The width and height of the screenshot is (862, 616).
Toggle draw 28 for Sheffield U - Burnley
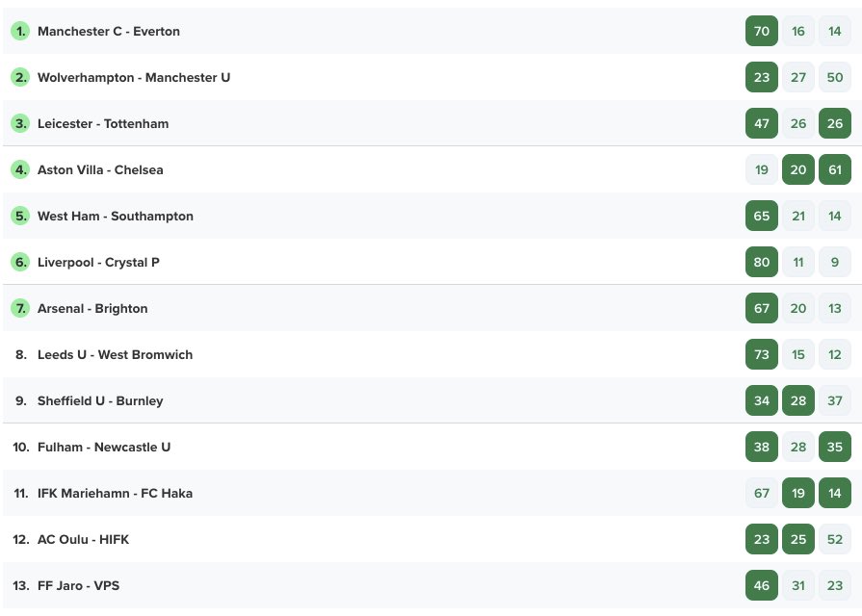point(798,400)
